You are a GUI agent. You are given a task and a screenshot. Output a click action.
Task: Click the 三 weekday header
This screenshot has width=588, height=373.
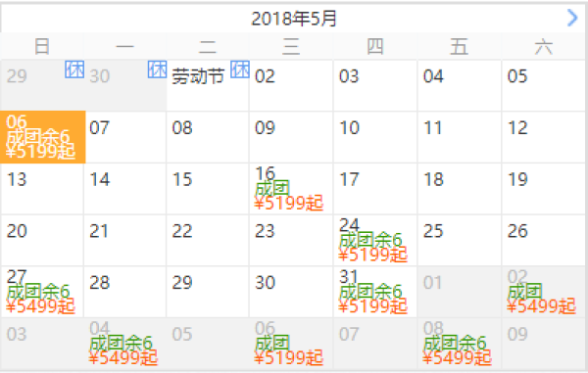(291, 46)
